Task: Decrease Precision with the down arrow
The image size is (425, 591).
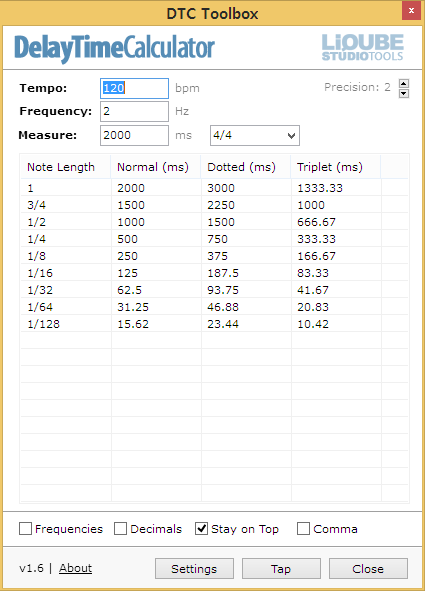Action: (x=404, y=93)
